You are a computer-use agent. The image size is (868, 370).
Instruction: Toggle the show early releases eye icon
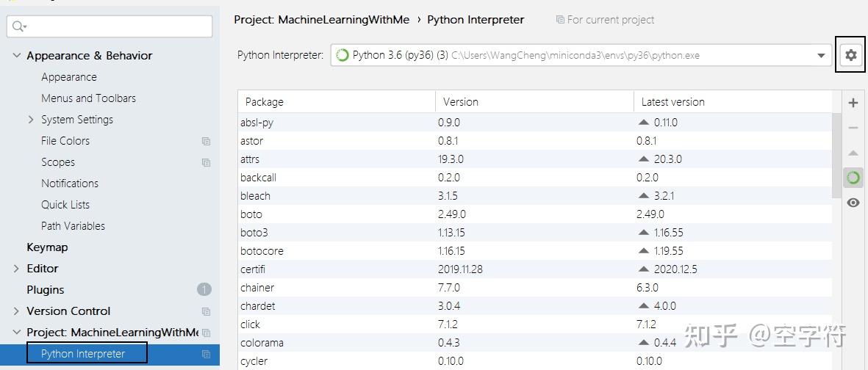(x=853, y=203)
